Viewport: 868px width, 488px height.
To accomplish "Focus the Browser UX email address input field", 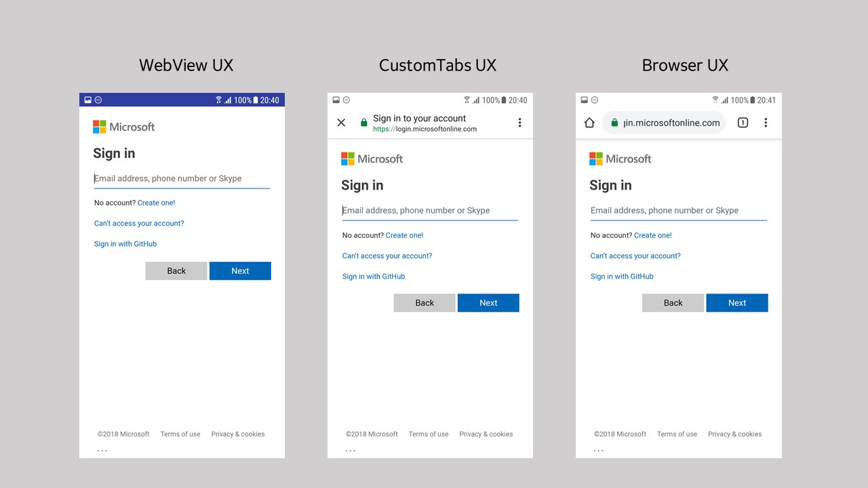I will [678, 211].
